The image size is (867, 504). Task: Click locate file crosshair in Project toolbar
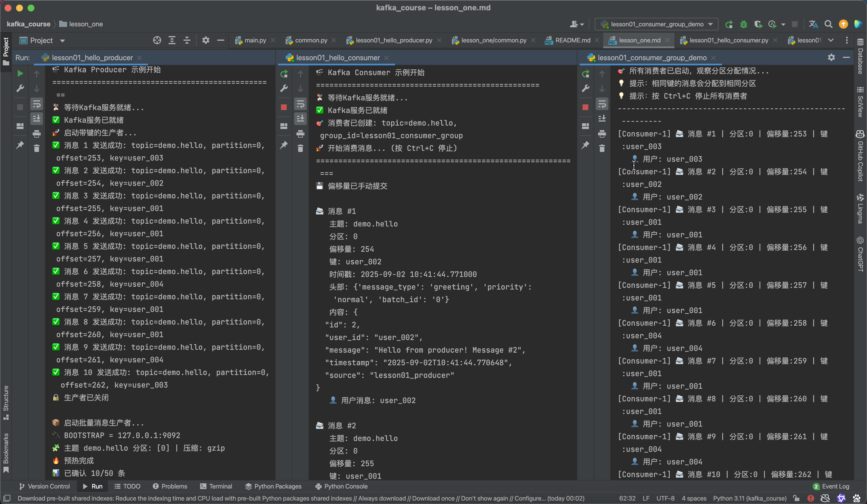click(157, 40)
